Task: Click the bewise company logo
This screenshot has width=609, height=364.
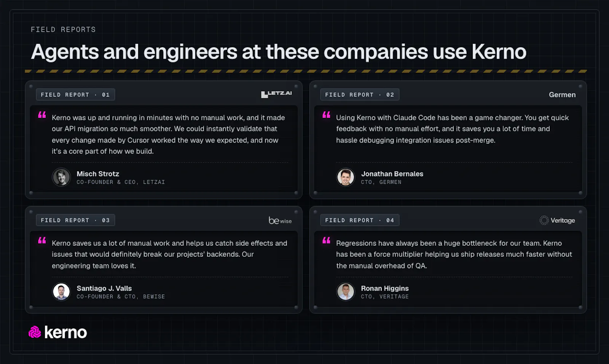Action: (x=280, y=220)
